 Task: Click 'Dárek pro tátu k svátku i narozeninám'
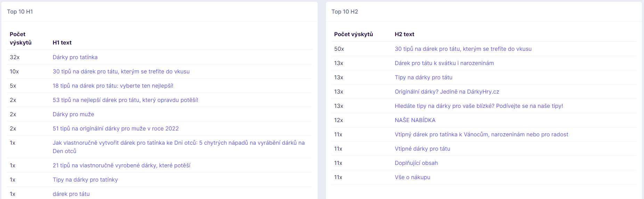click(444, 63)
